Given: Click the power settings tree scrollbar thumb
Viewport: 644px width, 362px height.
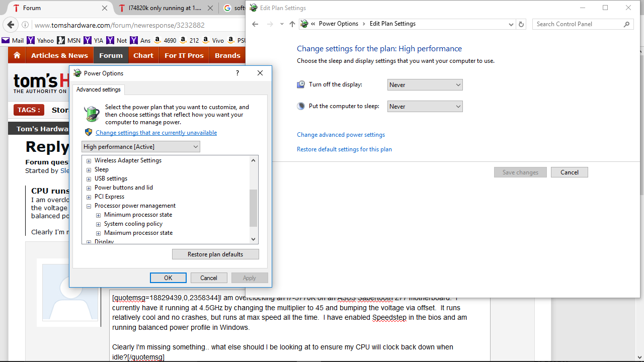Looking at the screenshot, I should click(253, 208).
